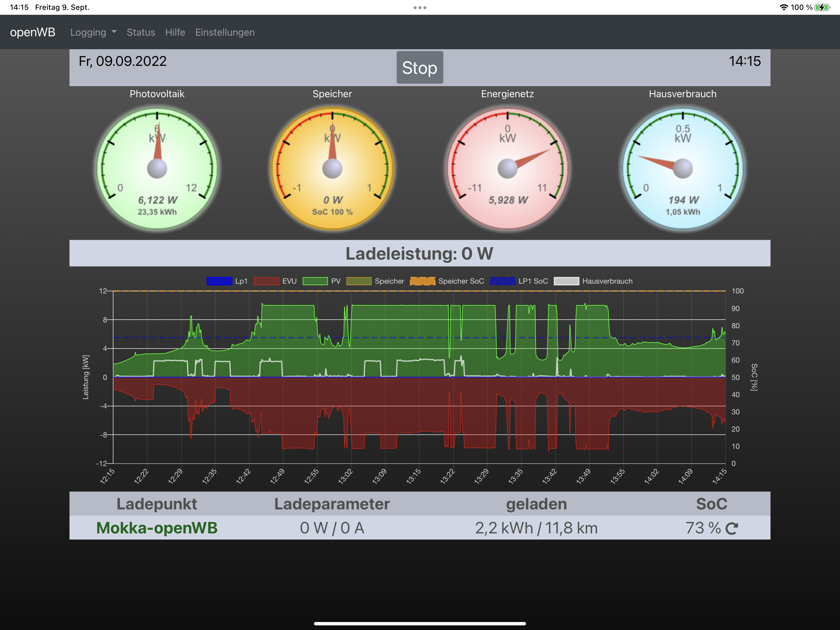Open the Hilfe menu item
840x630 pixels.
click(175, 32)
